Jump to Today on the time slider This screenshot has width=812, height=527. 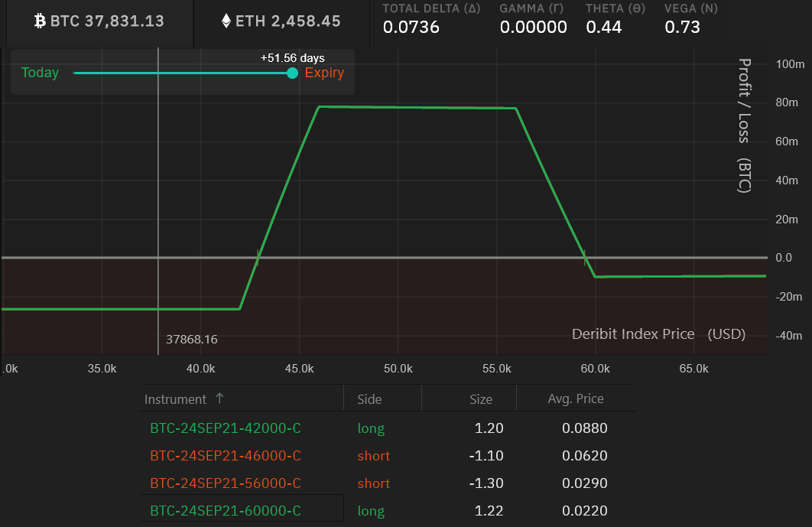tap(40, 73)
